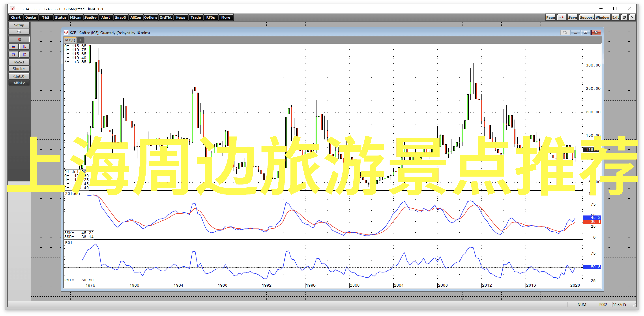Click CQG logo icon in chart title bar
This screenshot has height=316, width=644.
[x=66, y=32]
